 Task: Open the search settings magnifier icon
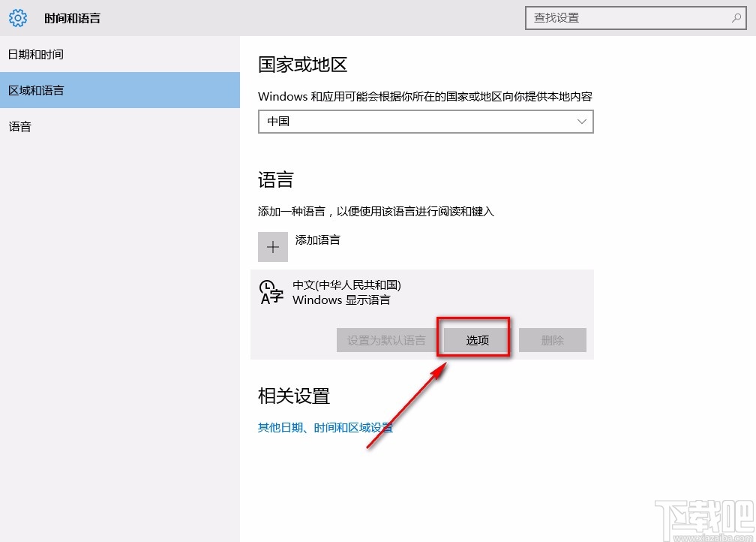(736, 17)
